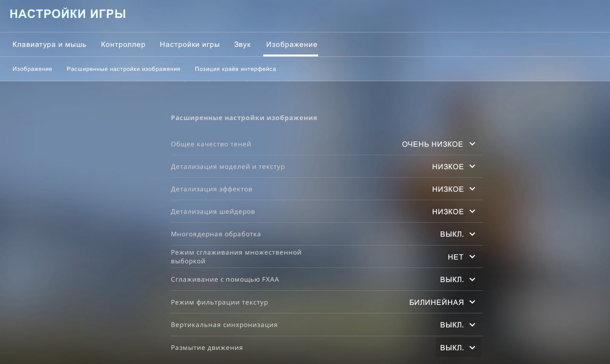
Task: Select the underlined "Изображение" main tab
Action: (x=291, y=45)
